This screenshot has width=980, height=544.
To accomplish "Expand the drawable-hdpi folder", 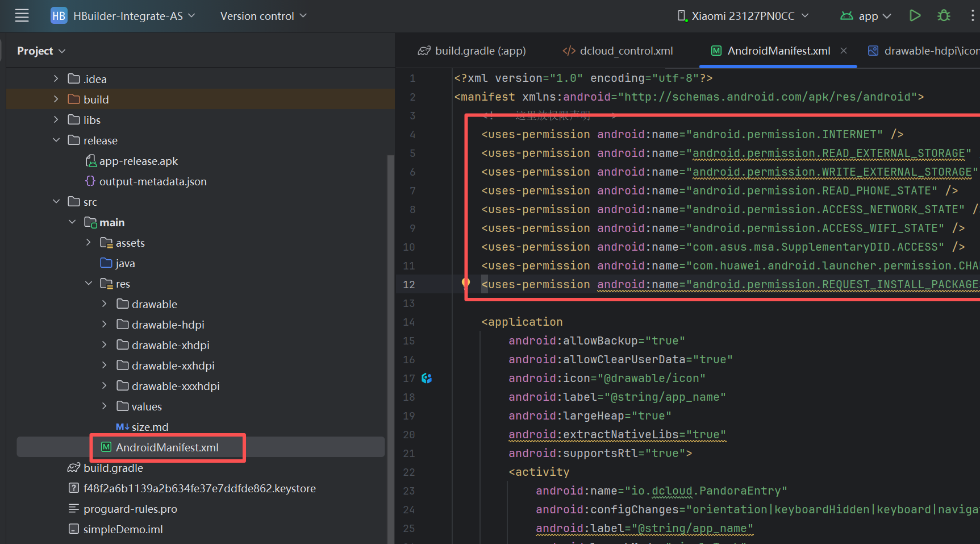I will point(104,324).
